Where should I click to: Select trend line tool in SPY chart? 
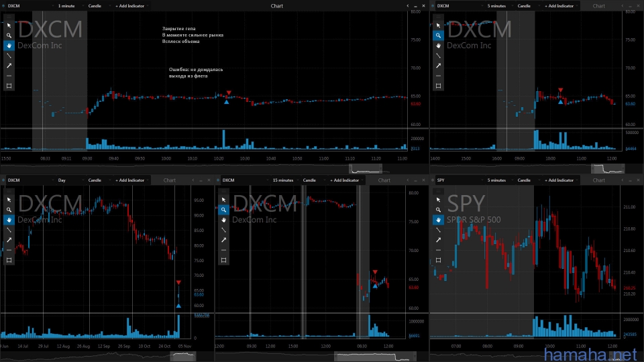[x=438, y=230]
